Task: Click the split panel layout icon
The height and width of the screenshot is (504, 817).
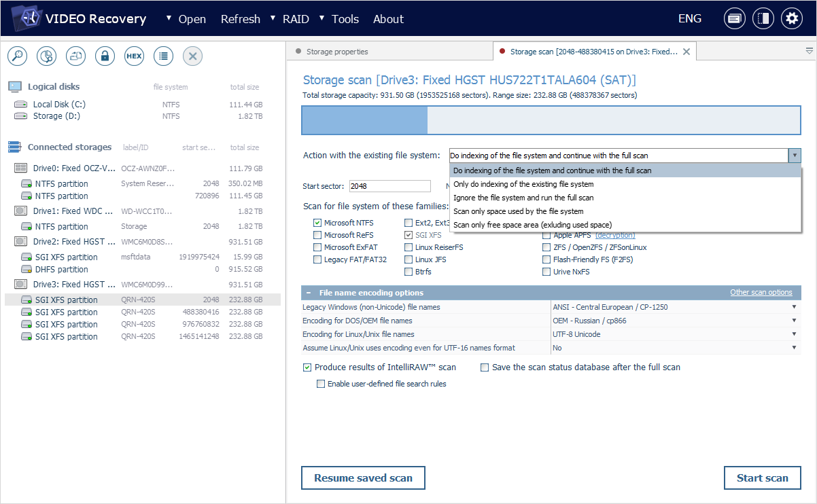Action: point(763,19)
